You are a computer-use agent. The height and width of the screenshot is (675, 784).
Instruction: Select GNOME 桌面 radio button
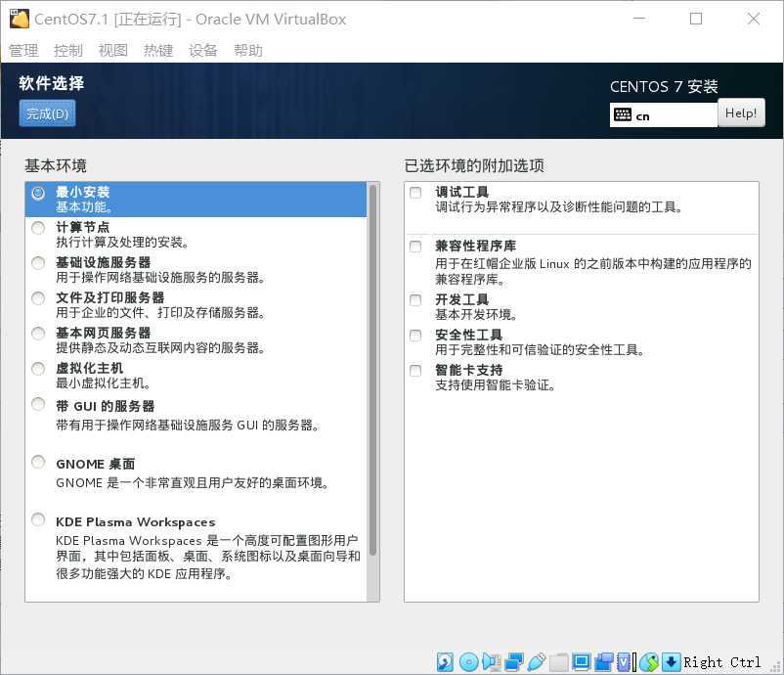(38, 462)
